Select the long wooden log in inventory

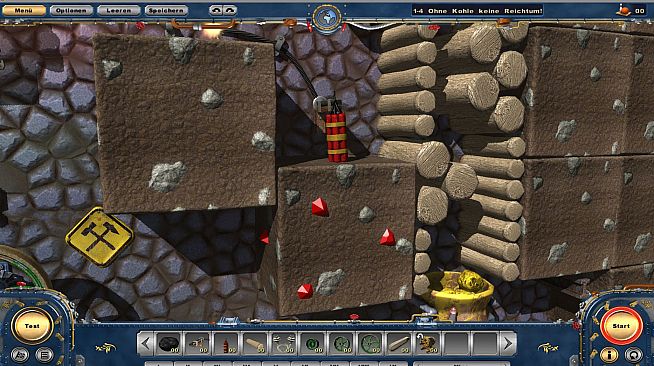pos(399,344)
